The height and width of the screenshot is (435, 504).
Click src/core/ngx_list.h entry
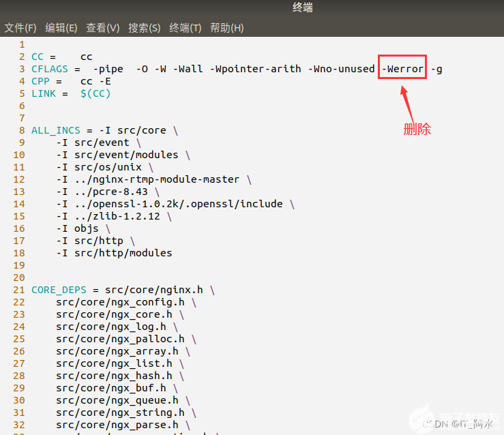coord(114,363)
